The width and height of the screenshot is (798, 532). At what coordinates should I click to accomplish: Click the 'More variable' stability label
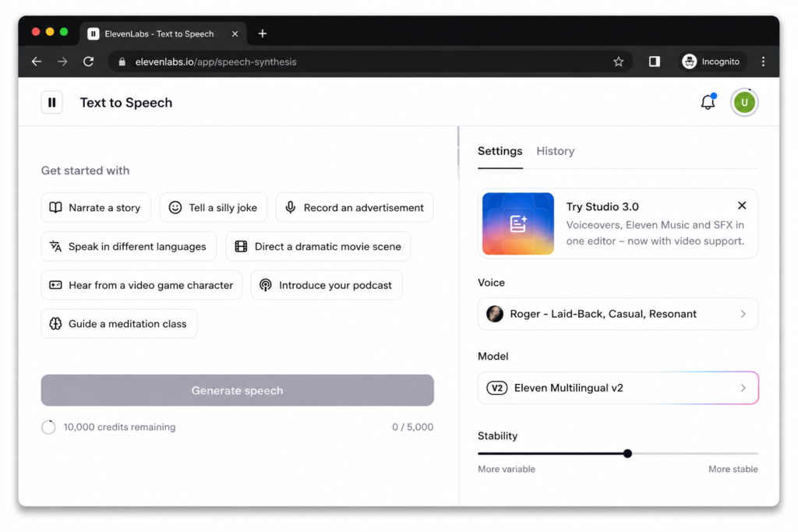coord(507,469)
